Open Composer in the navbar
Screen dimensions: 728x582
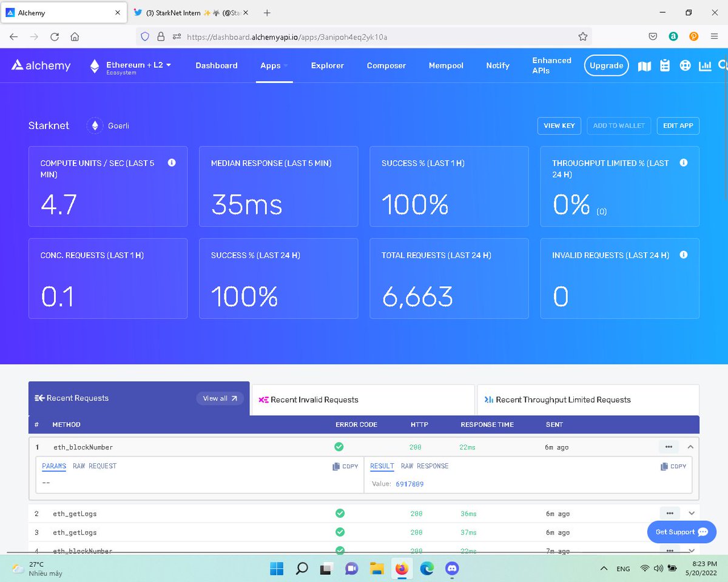coord(386,65)
